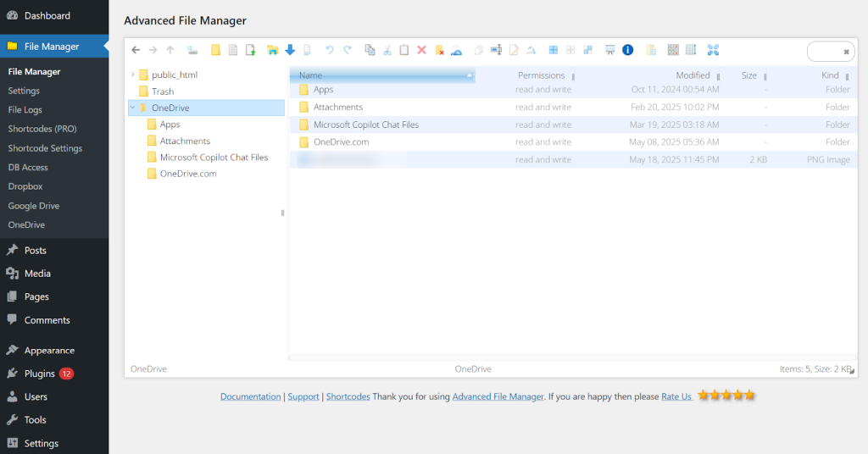
Task: Expand the public_html tree folder
Action: click(x=133, y=75)
